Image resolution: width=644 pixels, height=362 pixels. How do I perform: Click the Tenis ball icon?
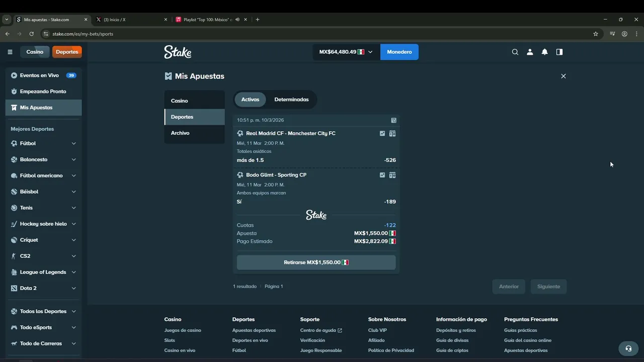tap(14, 208)
